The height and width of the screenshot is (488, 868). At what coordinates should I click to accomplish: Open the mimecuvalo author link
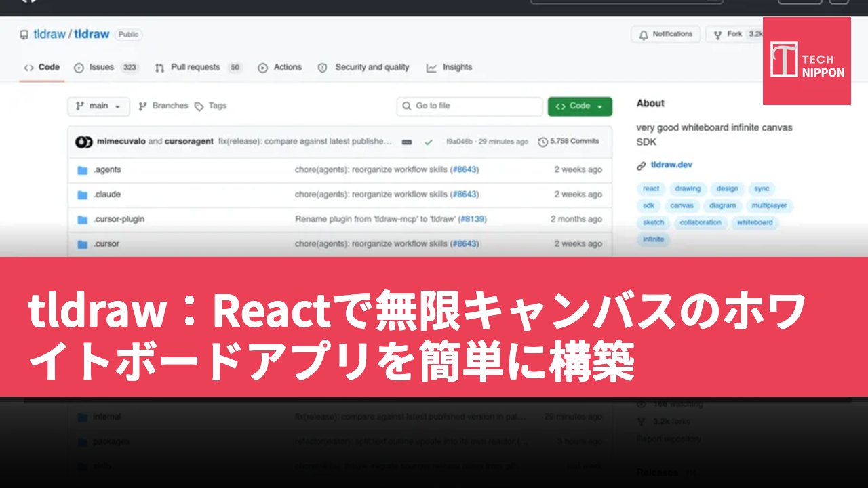121,142
